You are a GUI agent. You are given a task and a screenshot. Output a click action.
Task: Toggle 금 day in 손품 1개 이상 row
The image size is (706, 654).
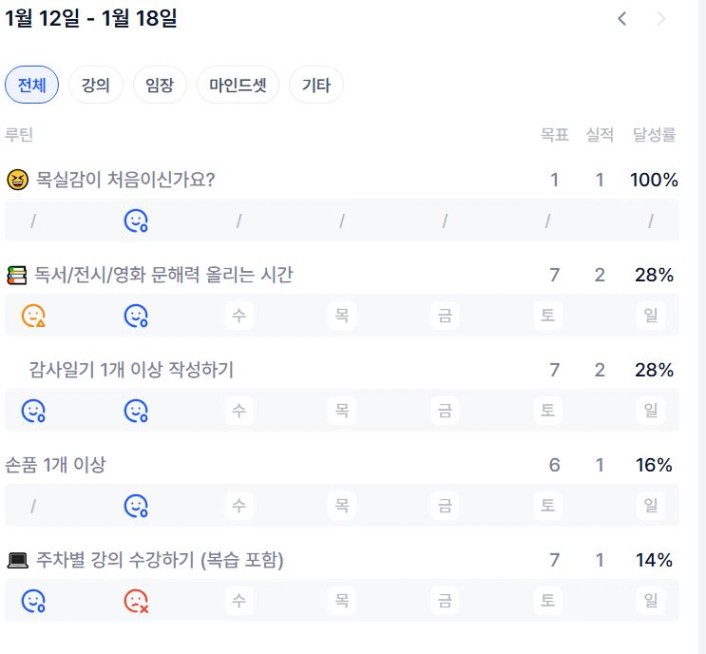click(444, 506)
